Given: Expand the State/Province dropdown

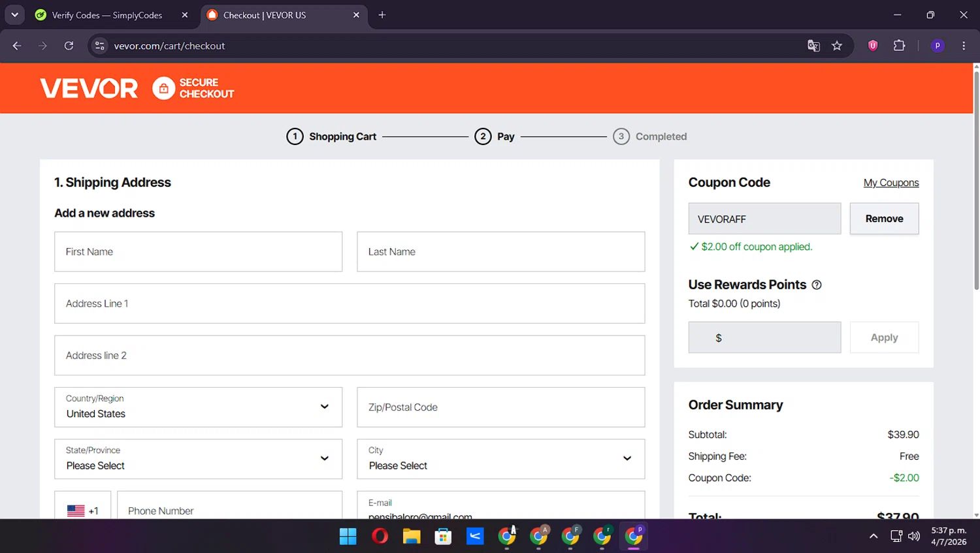Looking at the screenshot, I should pyautogui.click(x=198, y=459).
